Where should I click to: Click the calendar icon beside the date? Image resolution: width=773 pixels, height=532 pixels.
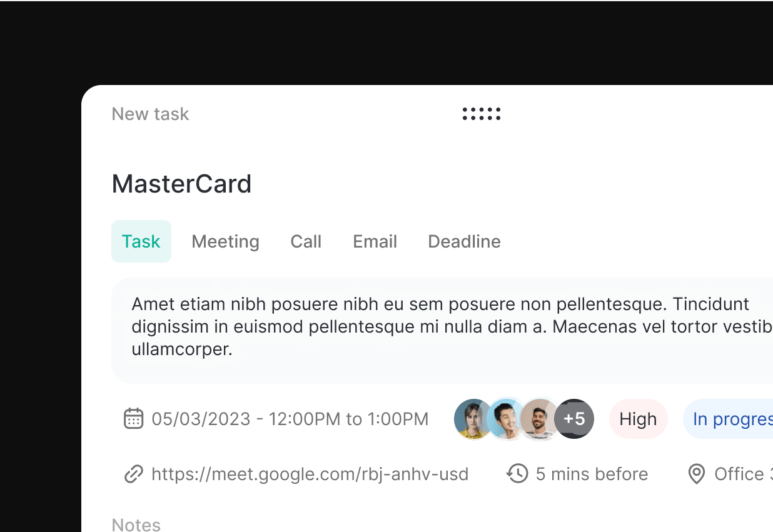133,418
